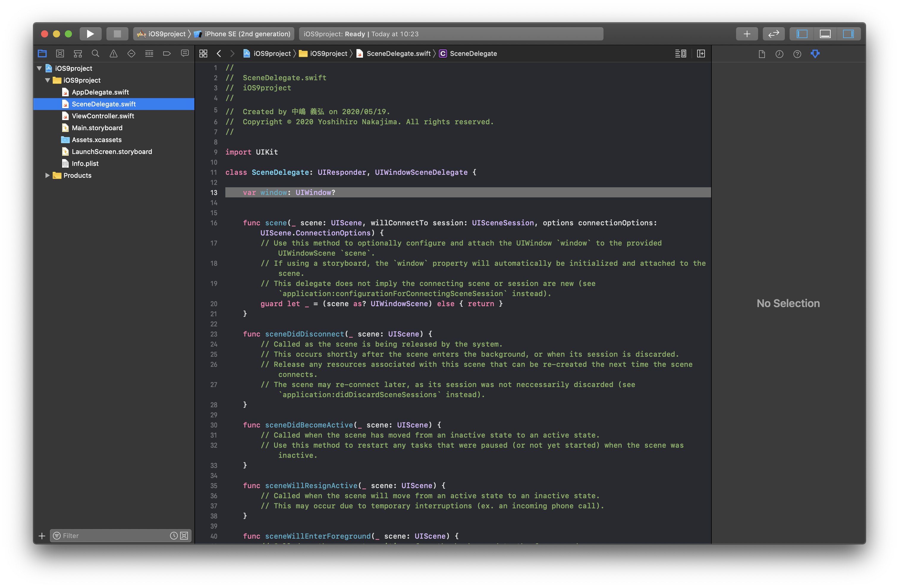
Task: Click line number 13 in gutter
Action: pos(214,193)
